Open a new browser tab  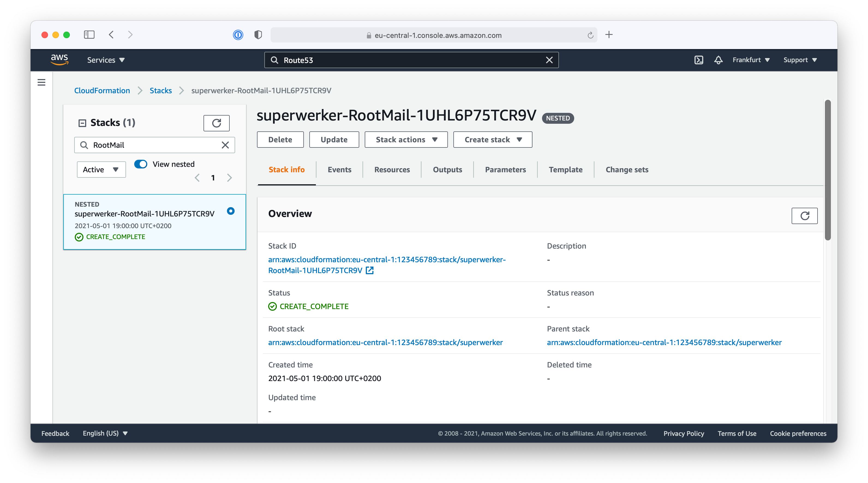pos(609,34)
